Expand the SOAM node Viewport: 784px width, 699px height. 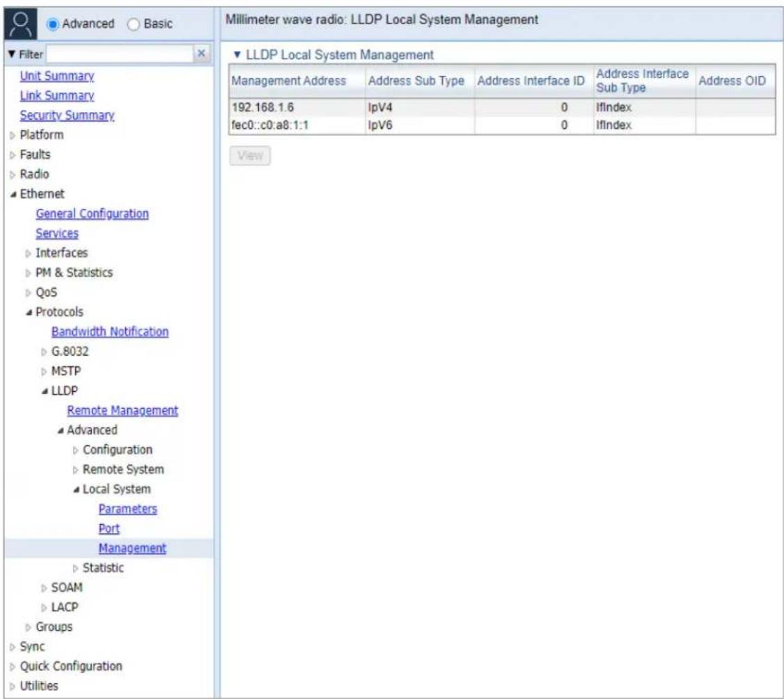[44, 588]
